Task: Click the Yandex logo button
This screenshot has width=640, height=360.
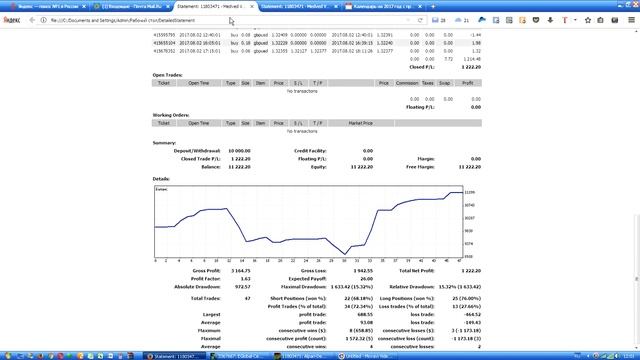Action: (11, 20)
